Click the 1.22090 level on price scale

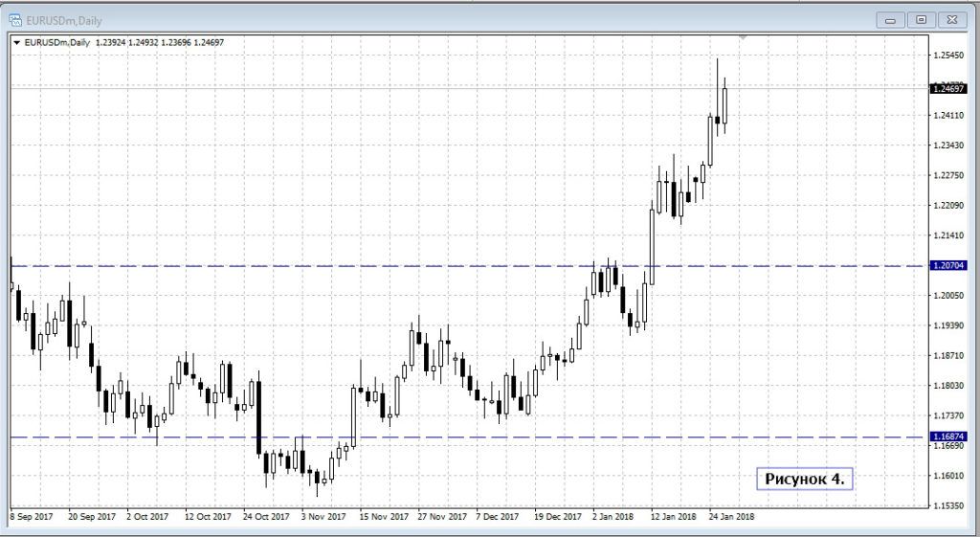tap(947, 206)
